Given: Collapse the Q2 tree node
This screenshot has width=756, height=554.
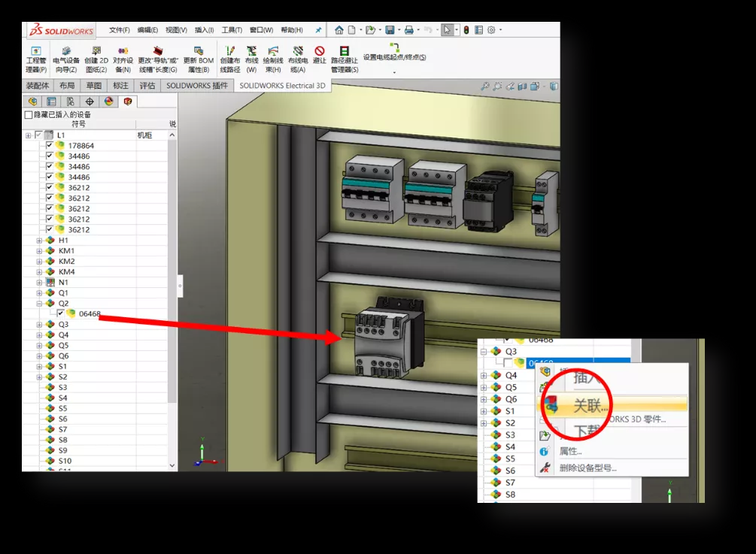Looking at the screenshot, I should [39, 304].
